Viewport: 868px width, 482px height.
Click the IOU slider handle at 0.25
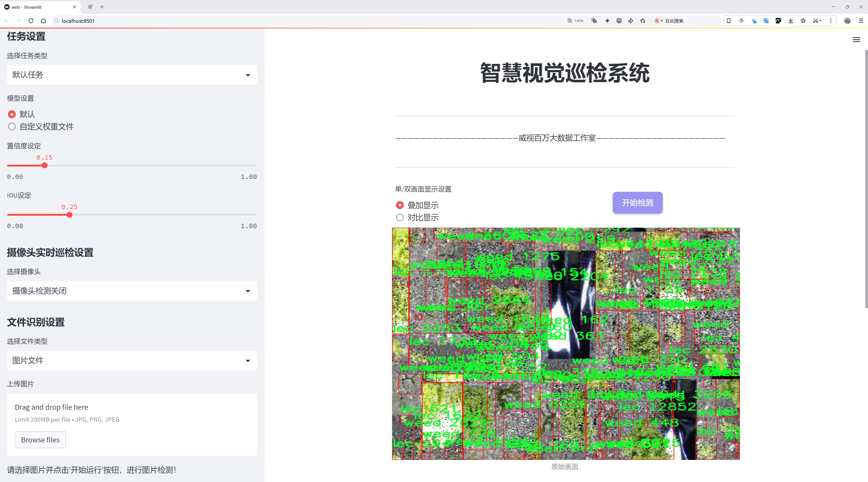tap(69, 215)
